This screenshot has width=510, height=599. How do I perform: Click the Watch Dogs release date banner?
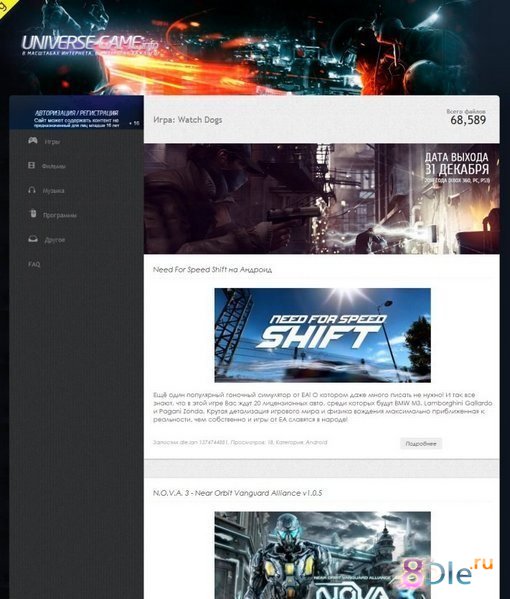322,199
